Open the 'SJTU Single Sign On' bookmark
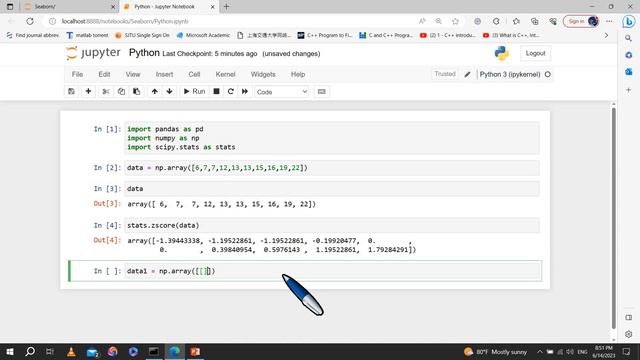Viewport: 640px width, 360px height. (x=142, y=36)
